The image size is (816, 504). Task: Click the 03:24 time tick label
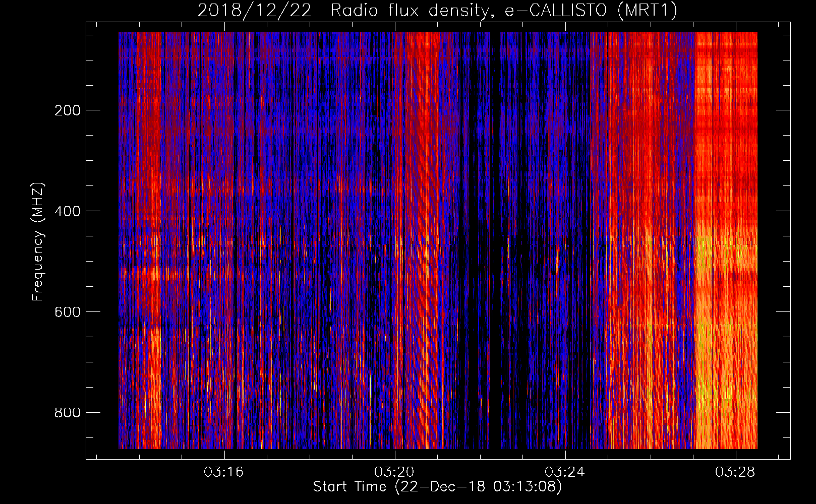coord(565,472)
